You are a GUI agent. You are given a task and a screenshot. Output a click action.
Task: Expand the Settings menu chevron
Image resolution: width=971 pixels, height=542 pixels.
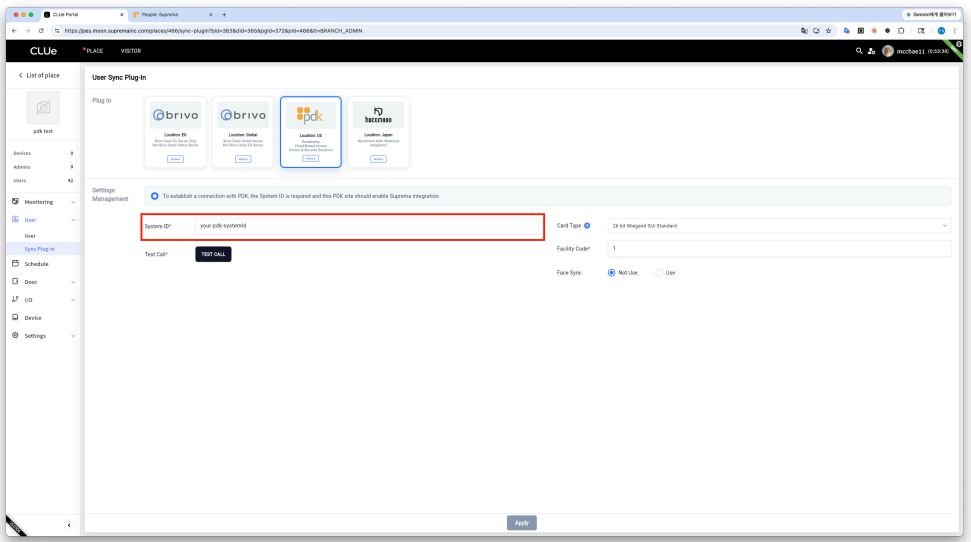click(x=73, y=336)
